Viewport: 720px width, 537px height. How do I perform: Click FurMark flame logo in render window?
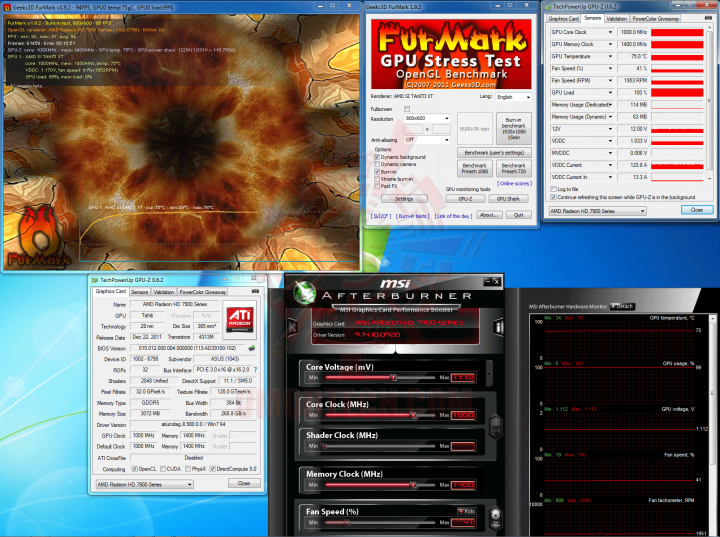pyautogui.click(x=40, y=238)
